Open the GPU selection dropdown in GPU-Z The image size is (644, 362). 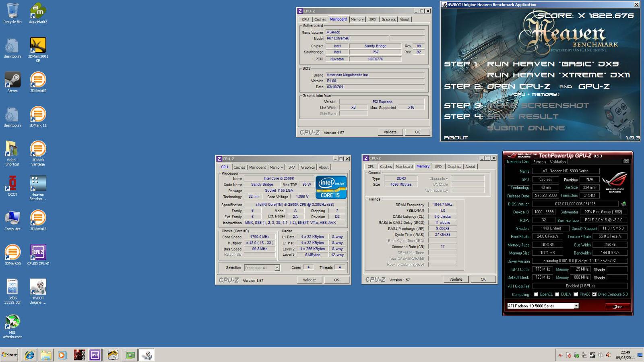(x=576, y=306)
